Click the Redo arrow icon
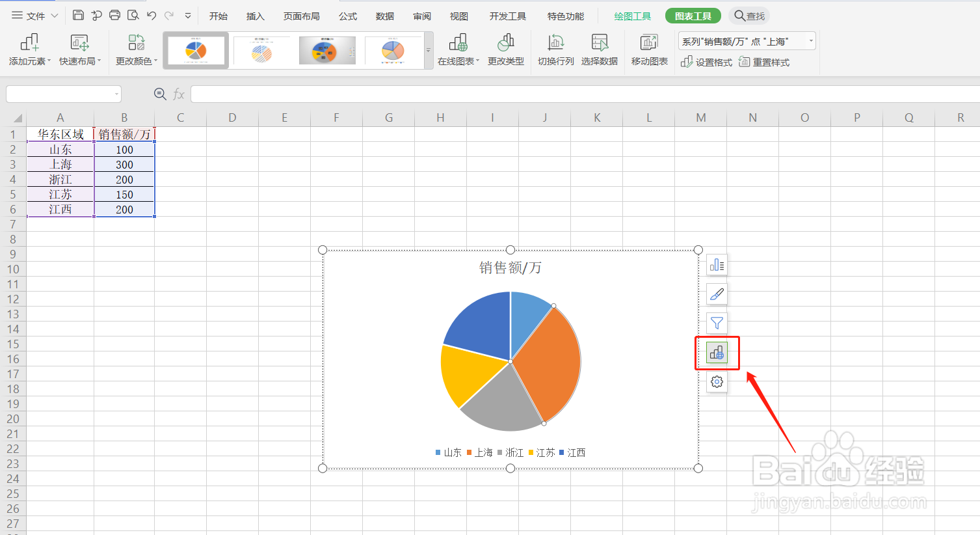Screen dimensions: 980x535 (x=169, y=15)
